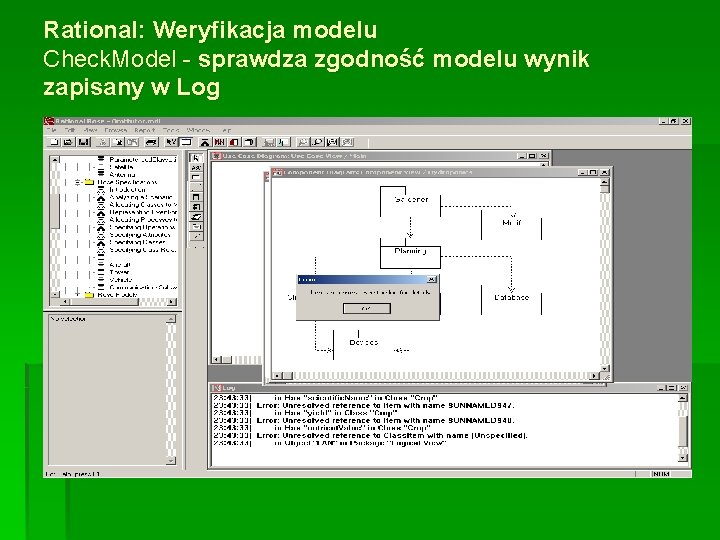Click the Log window scroll down arrow
Screen dimensions: 720x540
coord(683,457)
